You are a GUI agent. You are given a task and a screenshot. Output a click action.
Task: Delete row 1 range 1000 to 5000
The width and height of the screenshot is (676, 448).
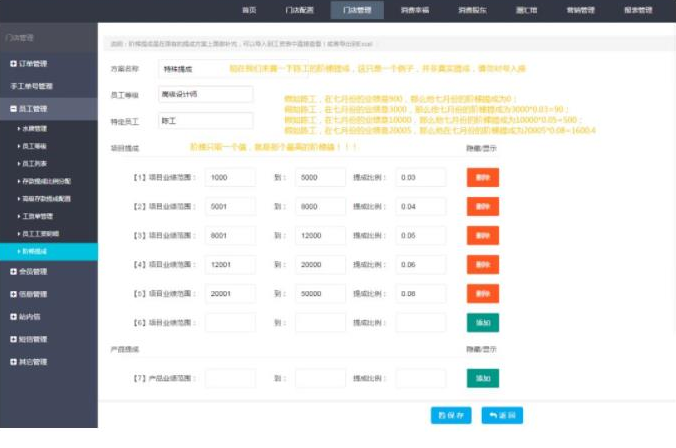coord(482,176)
